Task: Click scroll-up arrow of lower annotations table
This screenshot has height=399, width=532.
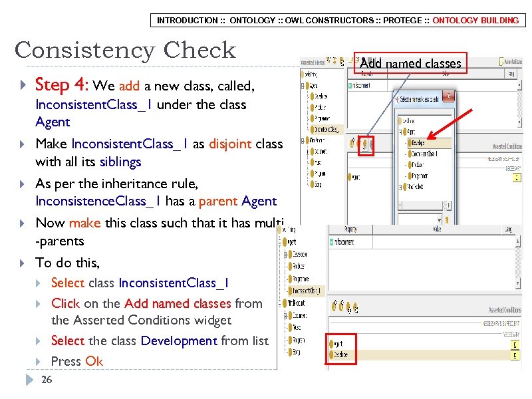Action: 518,241
